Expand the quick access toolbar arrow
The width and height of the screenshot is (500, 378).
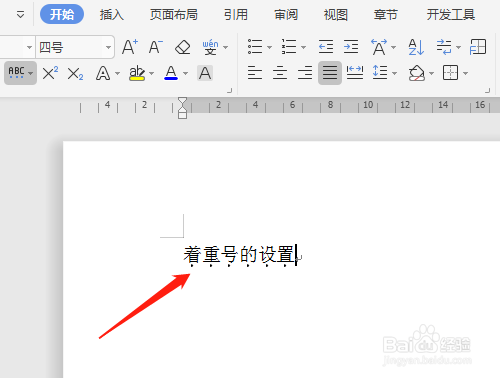click(20, 15)
